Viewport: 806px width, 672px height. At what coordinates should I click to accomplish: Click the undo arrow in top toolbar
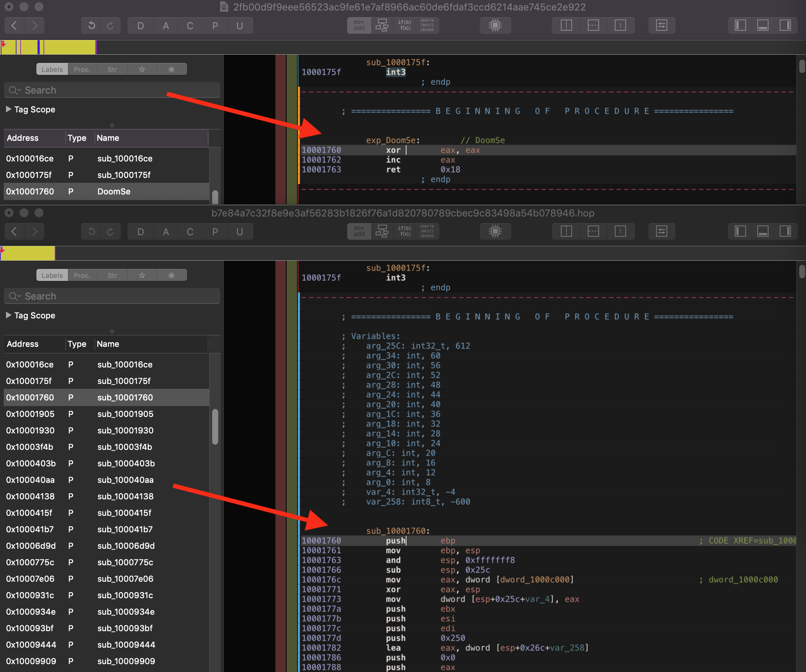coord(91,25)
